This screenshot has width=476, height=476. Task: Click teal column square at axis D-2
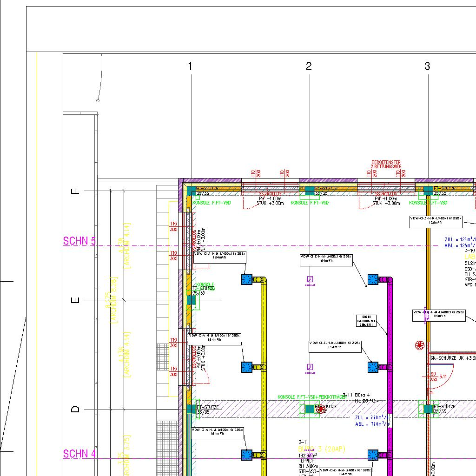[x=310, y=409]
